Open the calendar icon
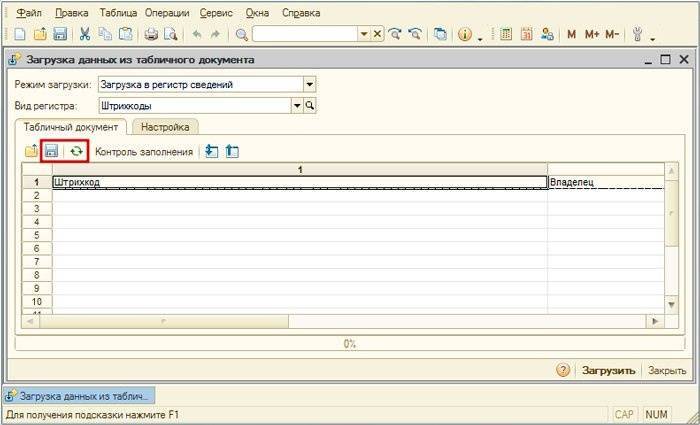The height and width of the screenshot is (425, 700). (527, 34)
